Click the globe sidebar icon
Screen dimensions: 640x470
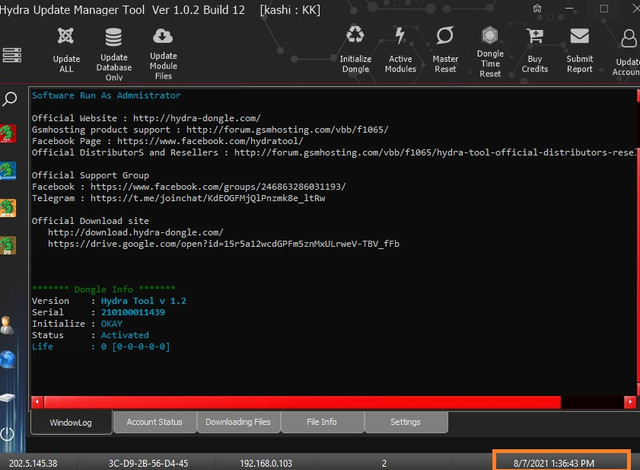click(x=8, y=360)
